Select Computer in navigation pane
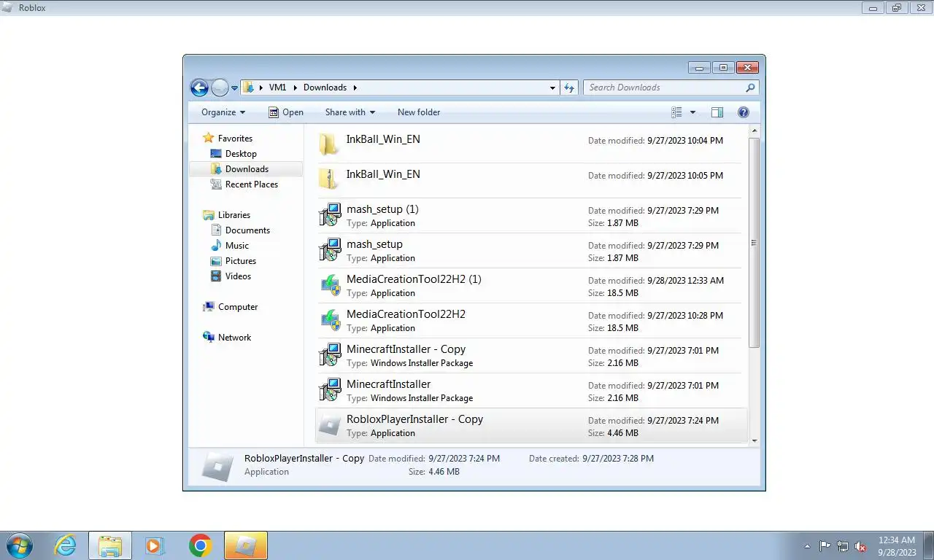Screen dimensions: 934x560 [237, 307]
